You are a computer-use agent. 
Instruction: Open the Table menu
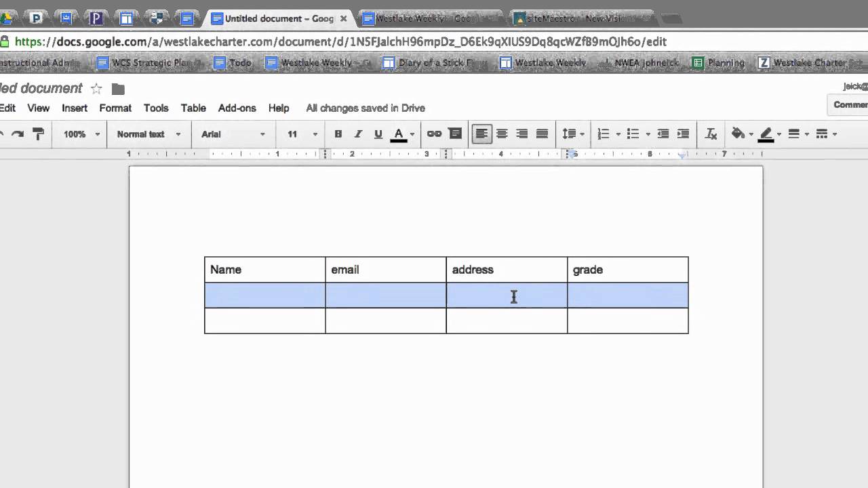coord(193,108)
